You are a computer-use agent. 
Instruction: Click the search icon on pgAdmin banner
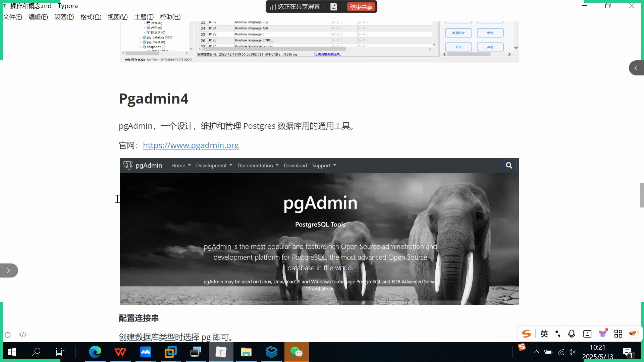[509, 165]
